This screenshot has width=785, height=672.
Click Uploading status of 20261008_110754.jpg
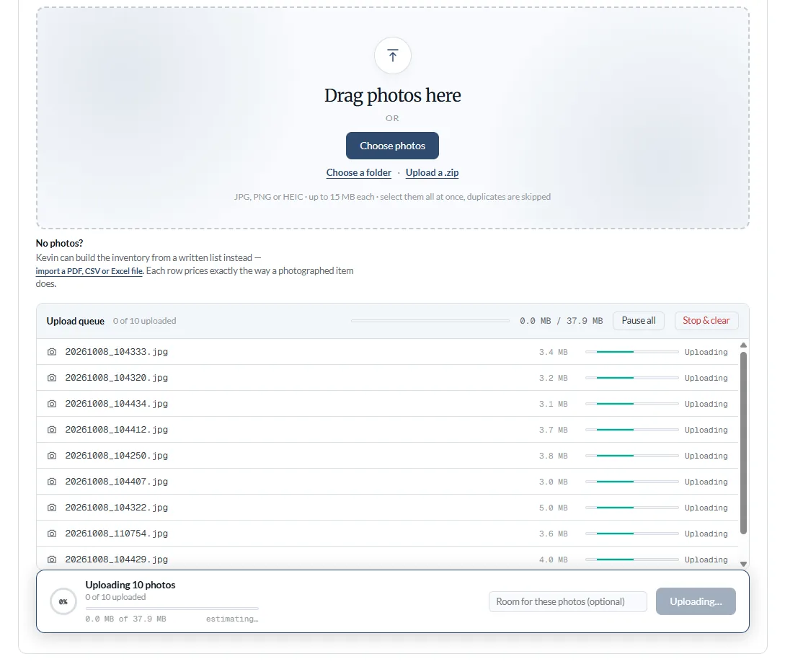pos(706,534)
